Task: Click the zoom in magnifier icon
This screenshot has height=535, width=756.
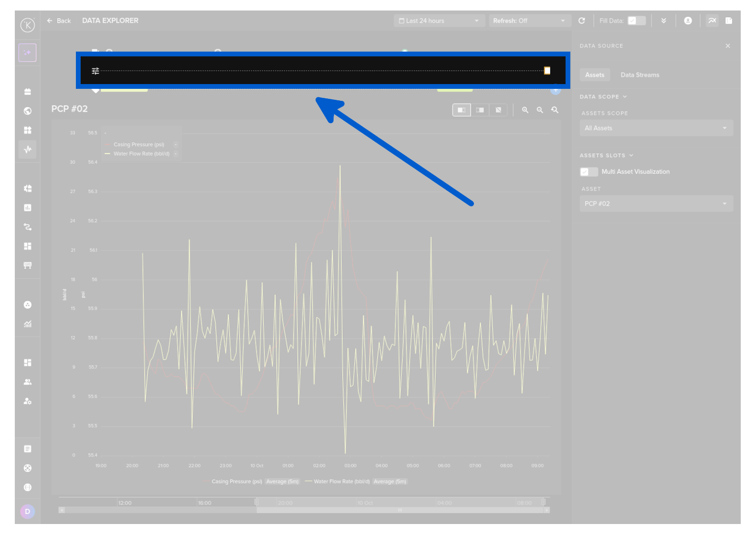Action: [525, 110]
